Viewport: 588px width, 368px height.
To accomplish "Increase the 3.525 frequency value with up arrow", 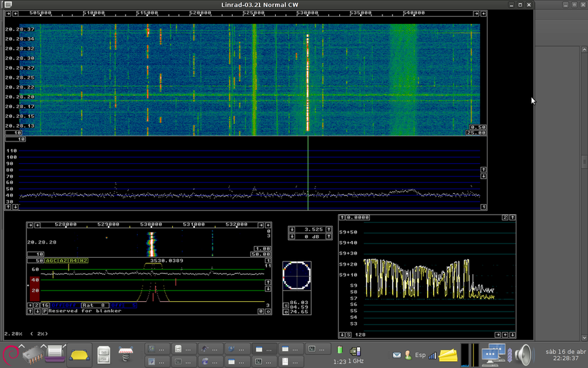I will [x=328, y=229].
